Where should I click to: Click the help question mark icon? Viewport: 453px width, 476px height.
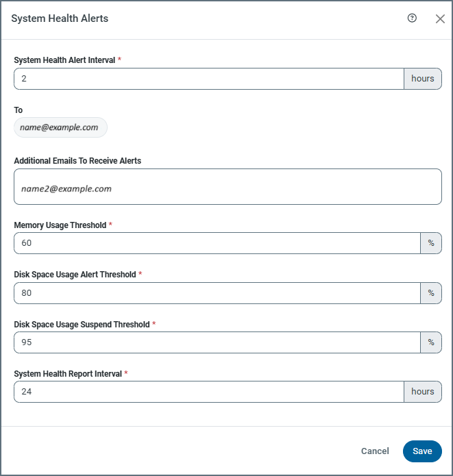pyautogui.click(x=412, y=18)
